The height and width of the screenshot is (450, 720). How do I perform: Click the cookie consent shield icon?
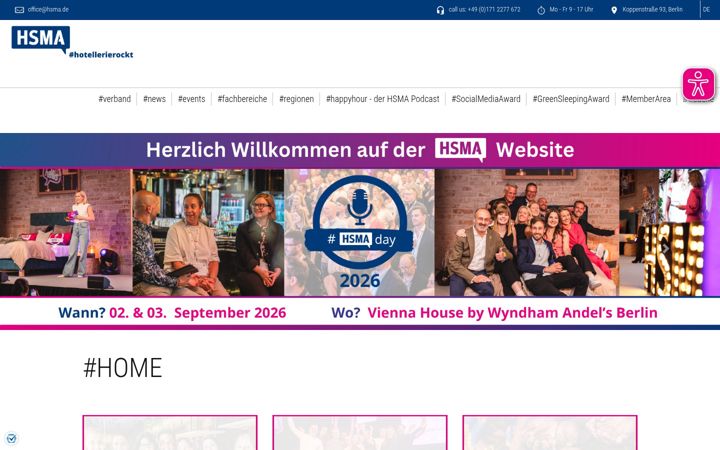(x=11, y=439)
